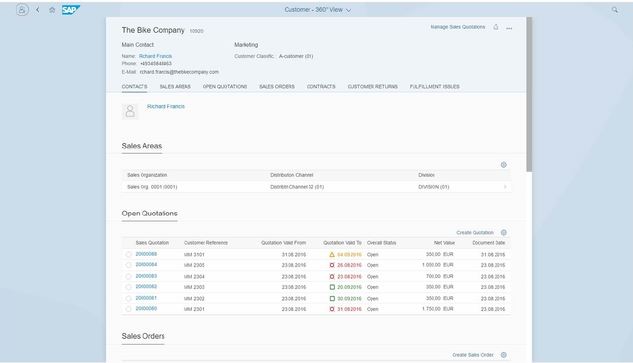Switch to the Fulfillment Issues tab

point(434,86)
